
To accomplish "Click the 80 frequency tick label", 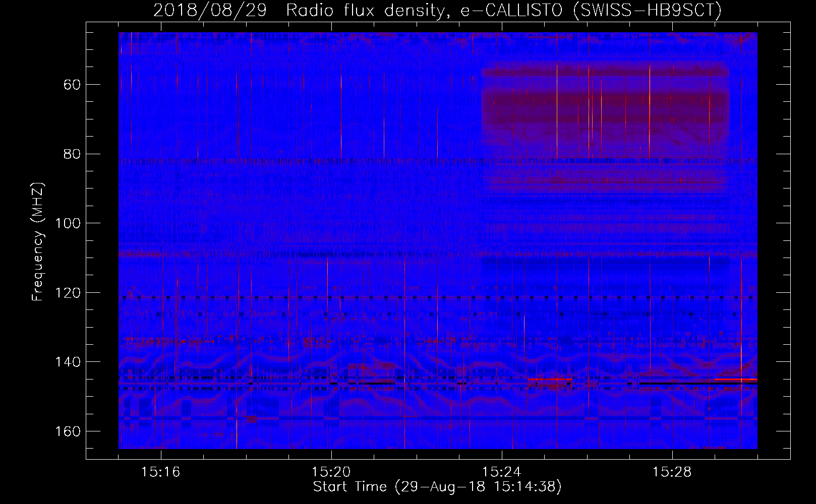I will [x=72, y=154].
